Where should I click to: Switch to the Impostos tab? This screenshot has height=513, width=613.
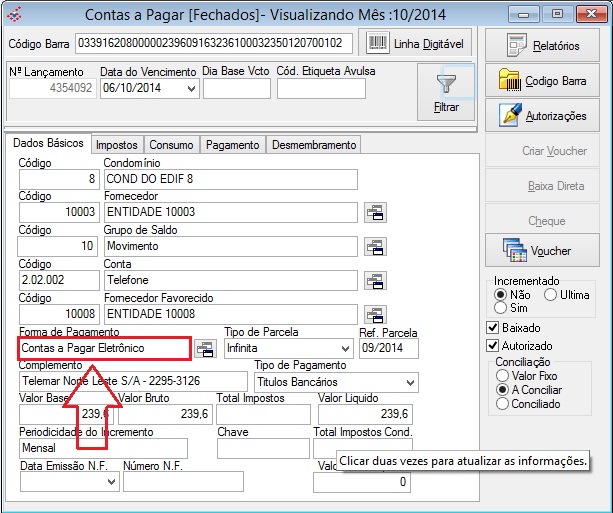pos(118,145)
